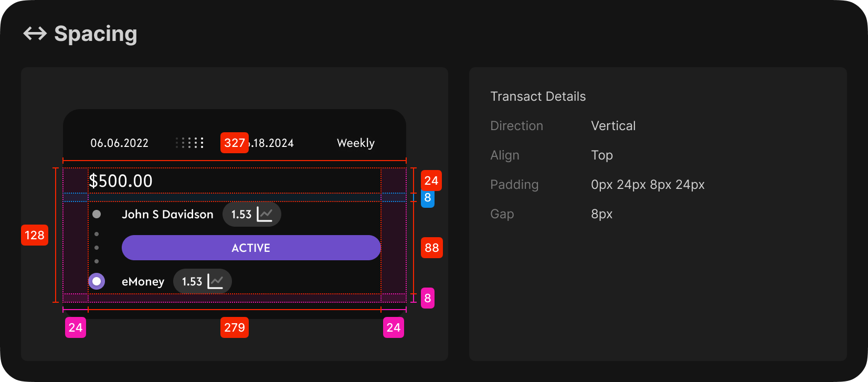868x382 pixels.
Task: Click the drag-handle dots icon in the card header
Action: 190,142
